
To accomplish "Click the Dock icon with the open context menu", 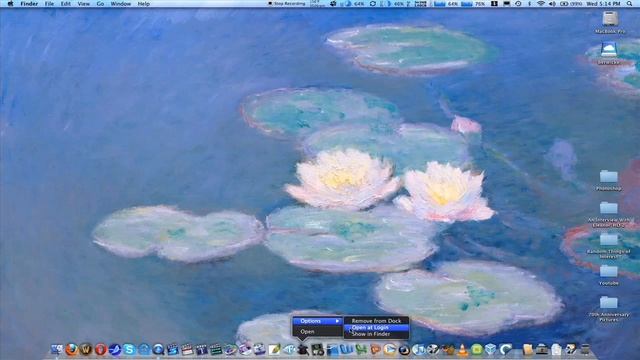I will click(x=303, y=349).
